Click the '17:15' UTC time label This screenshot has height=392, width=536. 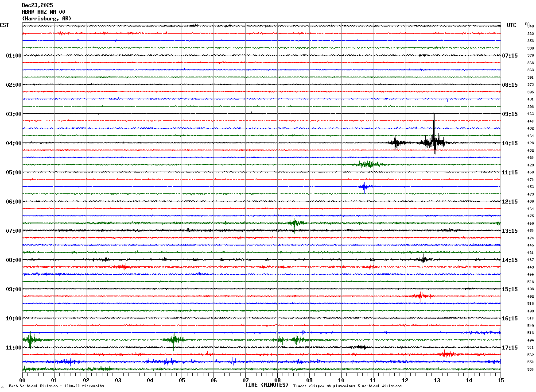pyautogui.click(x=510, y=348)
